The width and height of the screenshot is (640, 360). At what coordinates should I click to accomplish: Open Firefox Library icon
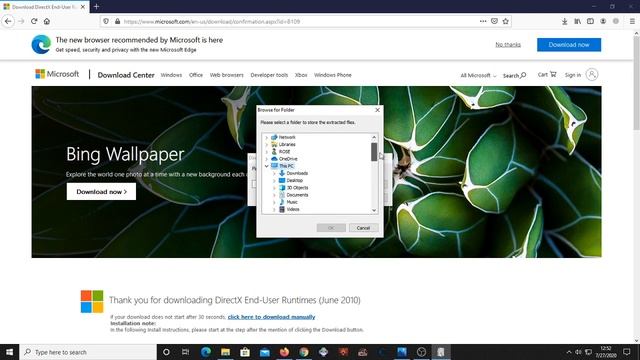pyautogui.click(x=578, y=21)
